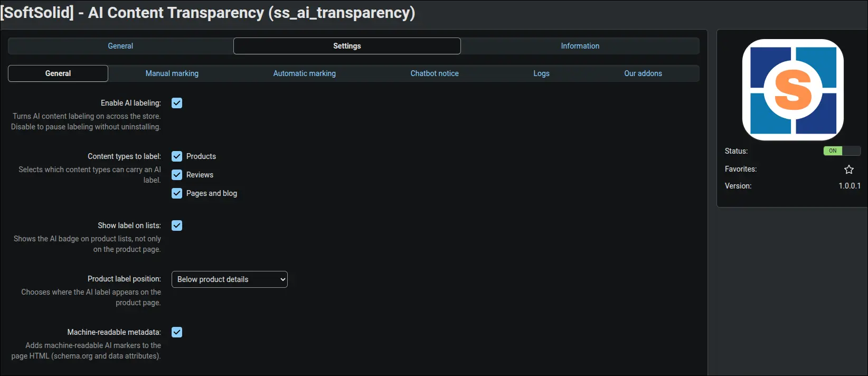Click the Content types to label text
868x376 pixels.
pyautogui.click(x=124, y=156)
